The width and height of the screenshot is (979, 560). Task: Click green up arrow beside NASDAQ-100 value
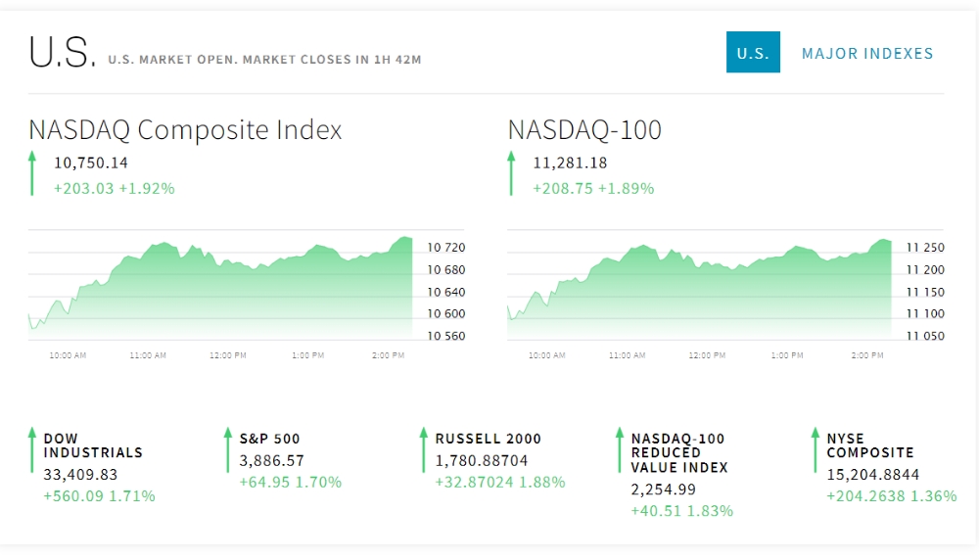[511, 173]
